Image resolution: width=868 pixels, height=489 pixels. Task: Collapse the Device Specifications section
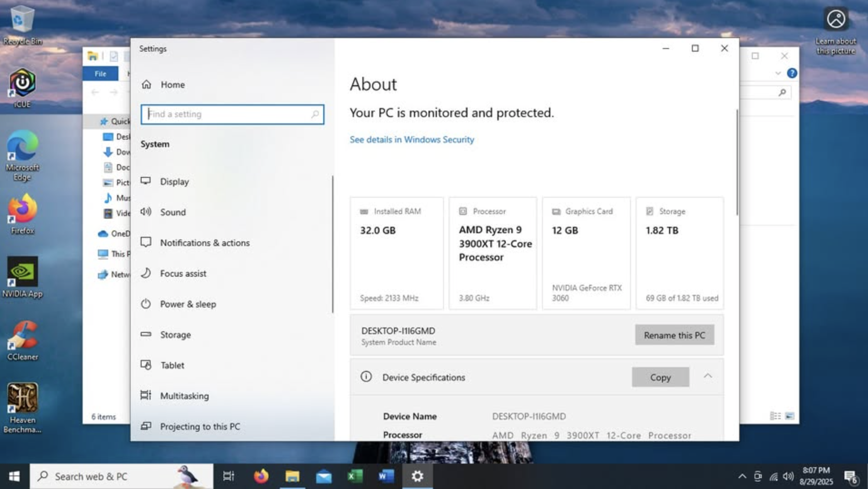point(708,377)
